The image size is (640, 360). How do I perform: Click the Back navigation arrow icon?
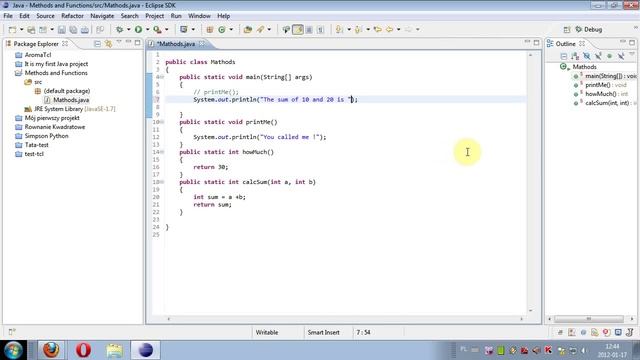pos(389,29)
